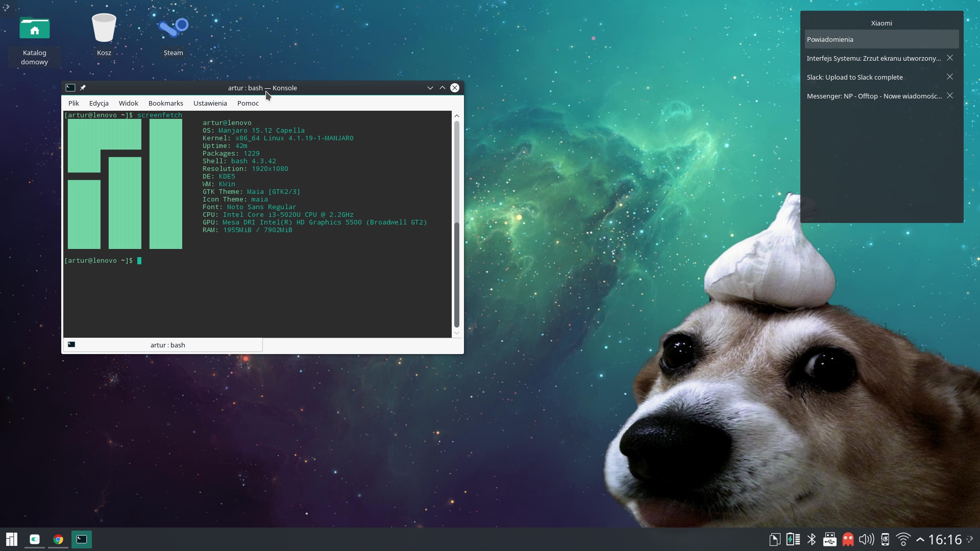The width and height of the screenshot is (980, 551).
Task: Click the Konsole vertical scrollbar handle
Action: click(x=457, y=274)
